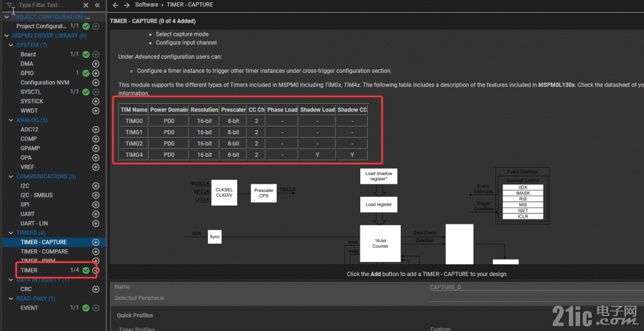Image resolution: width=644 pixels, height=331 pixels.
Task: Select the Board module
Action: [28, 54]
